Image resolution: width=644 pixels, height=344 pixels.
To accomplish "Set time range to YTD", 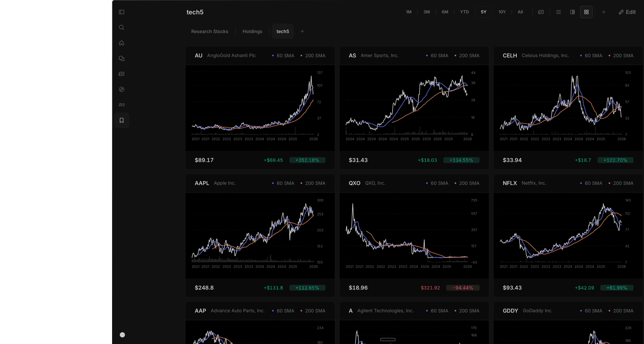I will coord(464,12).
